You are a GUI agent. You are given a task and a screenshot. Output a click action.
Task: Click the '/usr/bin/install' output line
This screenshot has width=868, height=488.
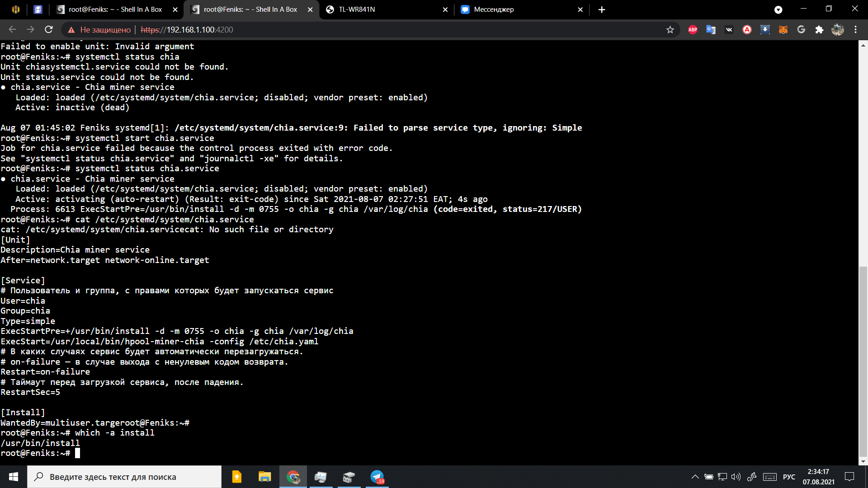[x=40, y=443]
